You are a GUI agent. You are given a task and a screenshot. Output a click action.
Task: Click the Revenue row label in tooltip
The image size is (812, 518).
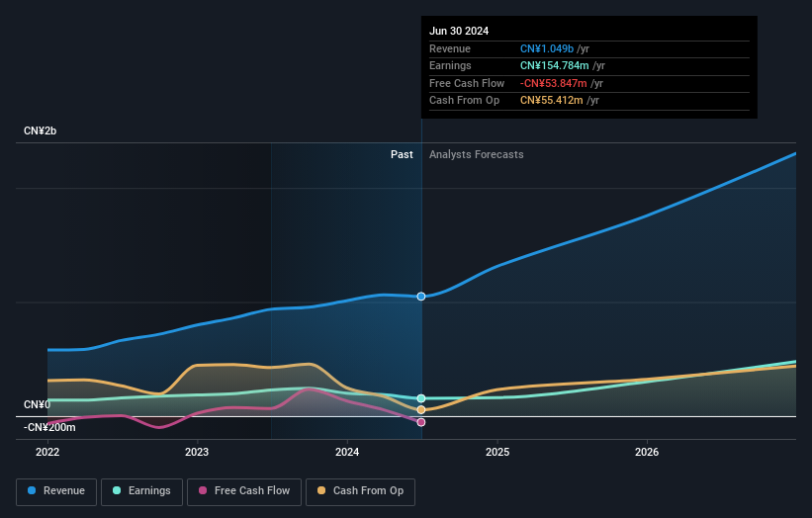tap(450, 48)
